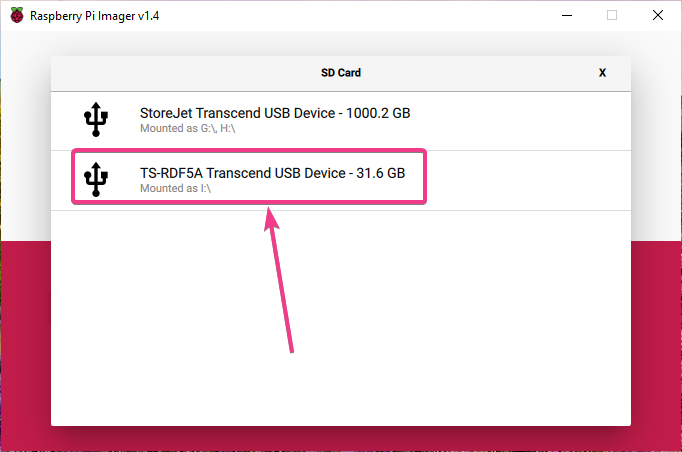Select TS-RDF5A Transcend USB Device 31.6 GB

tap(272, 173)
